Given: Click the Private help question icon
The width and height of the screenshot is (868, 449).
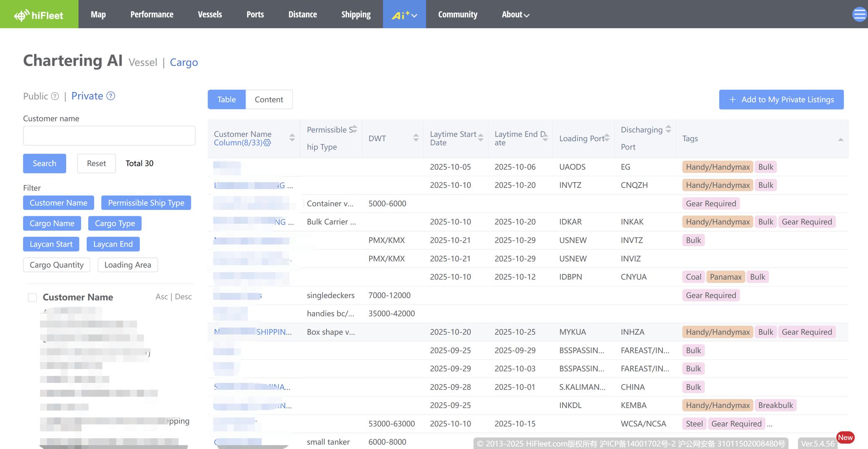Looking at the screenshot, I should 111,96.
